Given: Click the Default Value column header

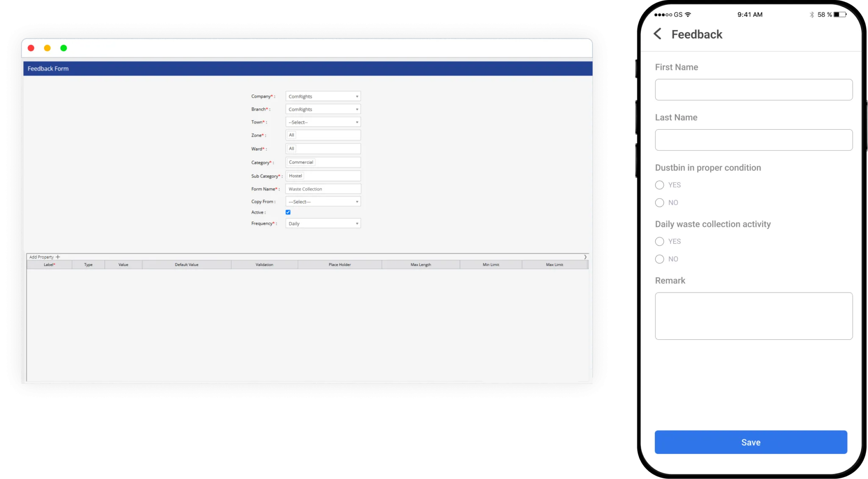Looking at the screenshot, I should click(186, 265).
